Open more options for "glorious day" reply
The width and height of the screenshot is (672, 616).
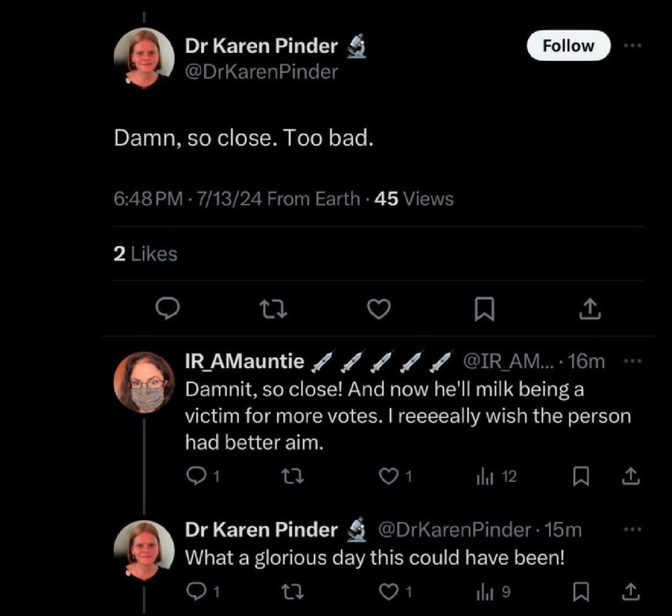pyautogui.click(x=632, y=530)
